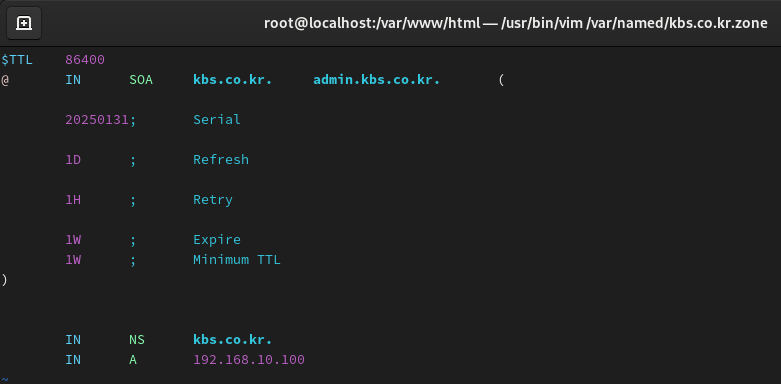Select the 1W value beside Expire

(73, 240)
